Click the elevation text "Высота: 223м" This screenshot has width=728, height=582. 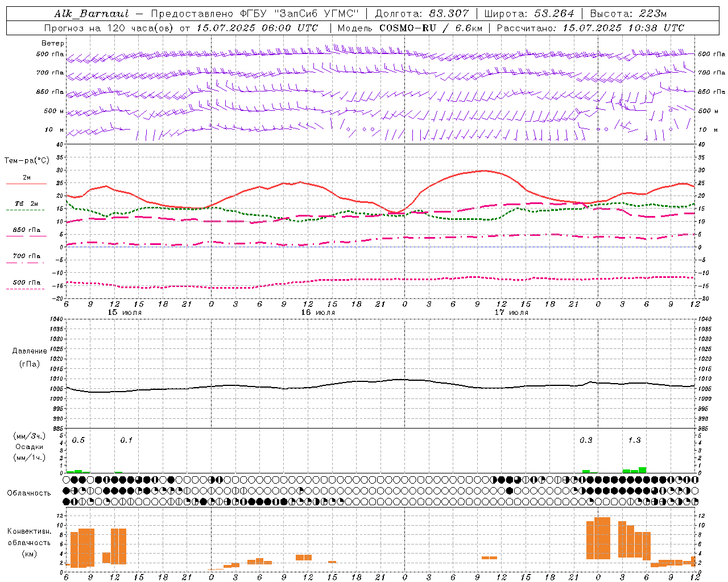tap(628, 14)
